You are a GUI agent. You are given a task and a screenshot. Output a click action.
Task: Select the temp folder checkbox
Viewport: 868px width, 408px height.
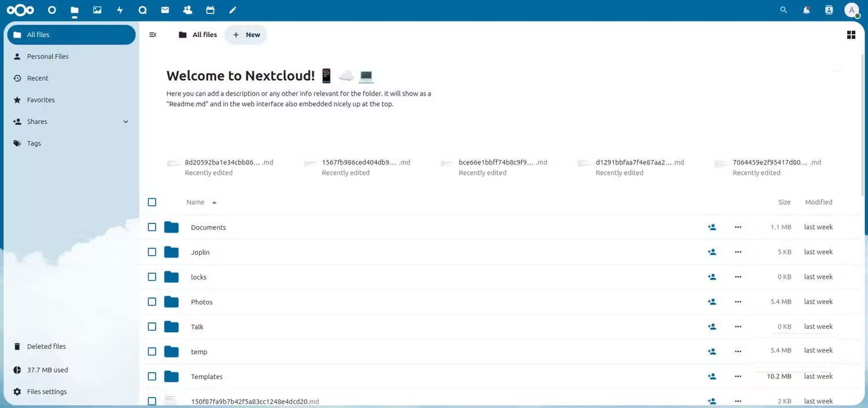tap(152, 351)
